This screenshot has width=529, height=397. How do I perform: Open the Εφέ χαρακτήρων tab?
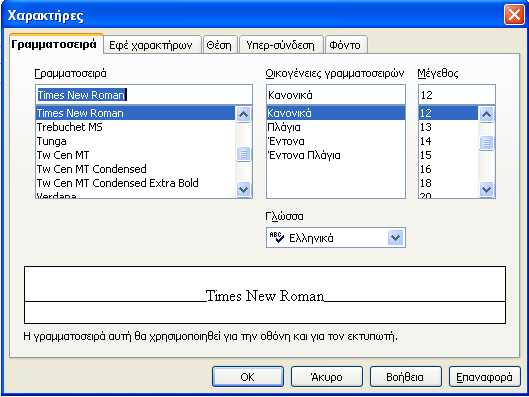point(152,45)
